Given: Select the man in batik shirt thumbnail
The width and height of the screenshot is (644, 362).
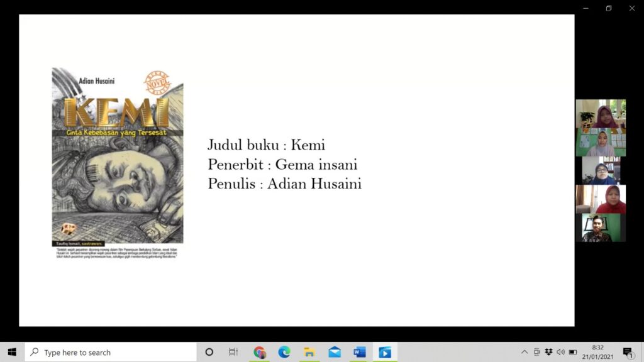Looking at the screenshot, I should 601,228.
